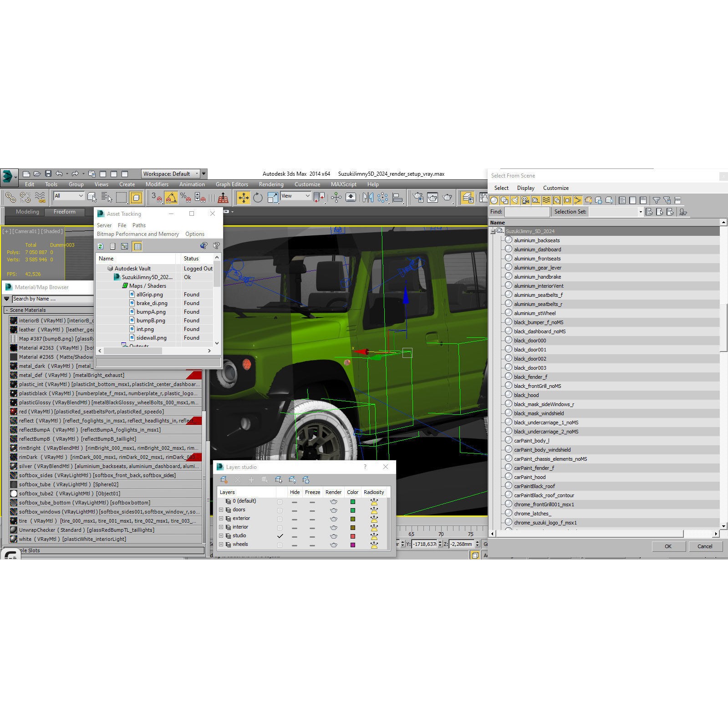Activate Select and Rotate tool
The height and width of the screenshot is (728, 728).
coord(258,198)
